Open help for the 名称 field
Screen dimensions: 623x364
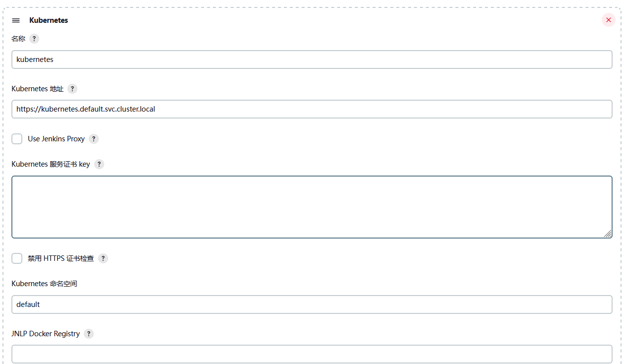[34, 38]
